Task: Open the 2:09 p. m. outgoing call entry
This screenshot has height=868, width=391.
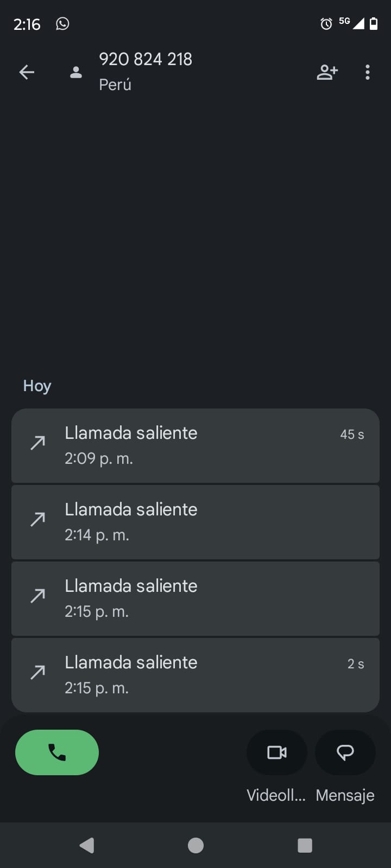Action: (195, 445)
